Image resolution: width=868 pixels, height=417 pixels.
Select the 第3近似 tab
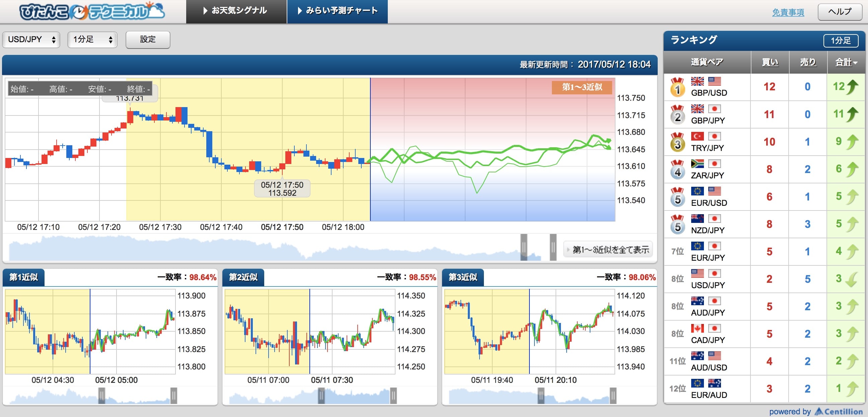[x=463, y=277]
